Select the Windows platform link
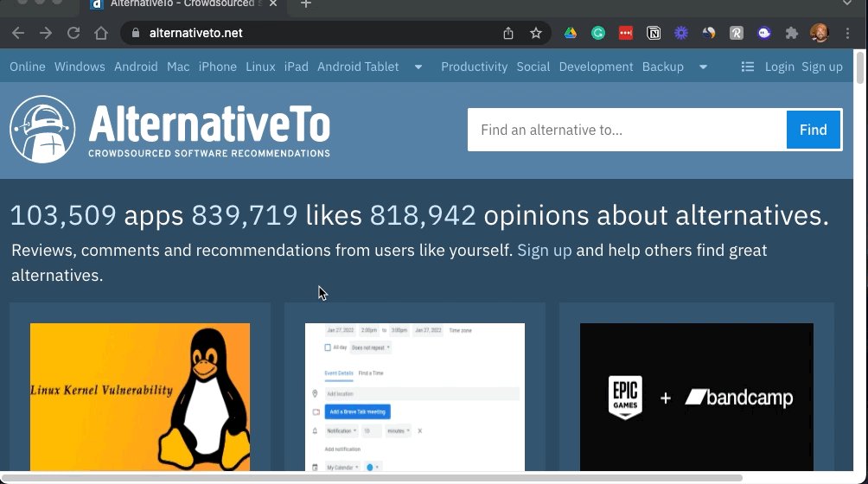Image resolution: width=868 pixels, height=484 pixels. [x=80, y=67]
